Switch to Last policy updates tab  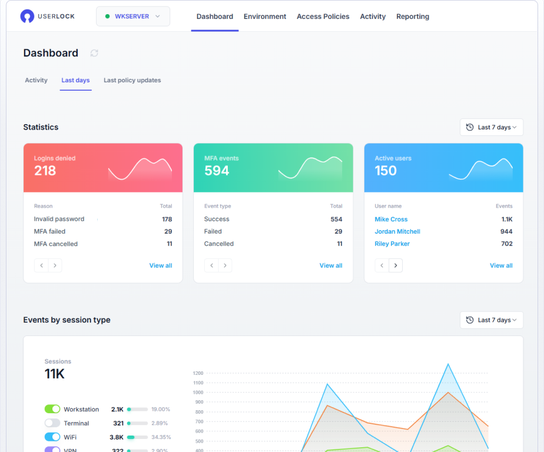pyautogui.click(x=132, y=80)
